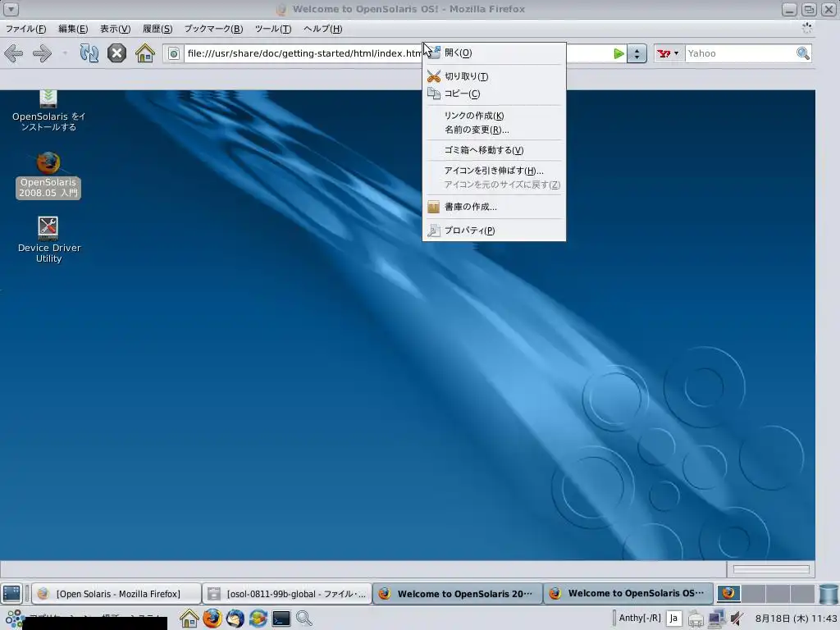Go forward with the Firefox forward arrow
840x630 pixels.
click(x=42, y=53)
